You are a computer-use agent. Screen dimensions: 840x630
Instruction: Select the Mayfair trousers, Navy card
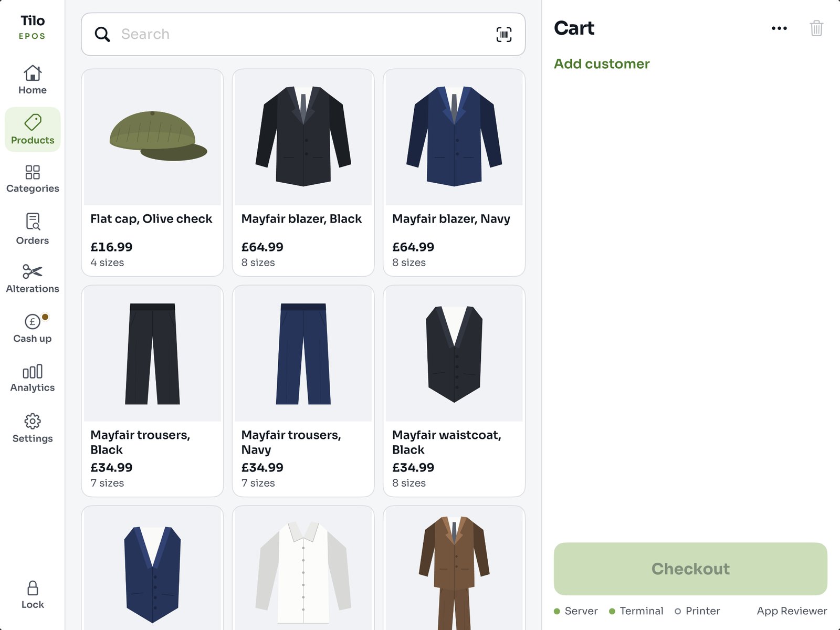tap(303, 391)
